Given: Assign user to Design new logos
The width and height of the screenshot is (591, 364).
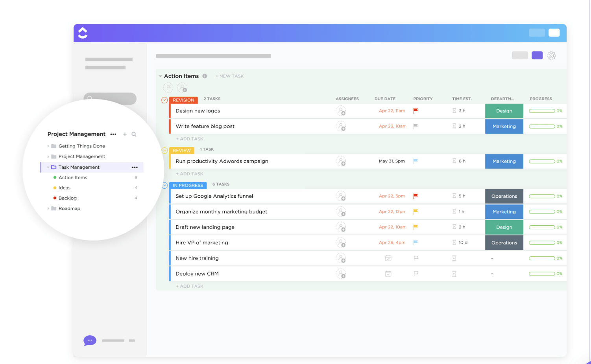Looking at the screenshot, I should (341, 111).
